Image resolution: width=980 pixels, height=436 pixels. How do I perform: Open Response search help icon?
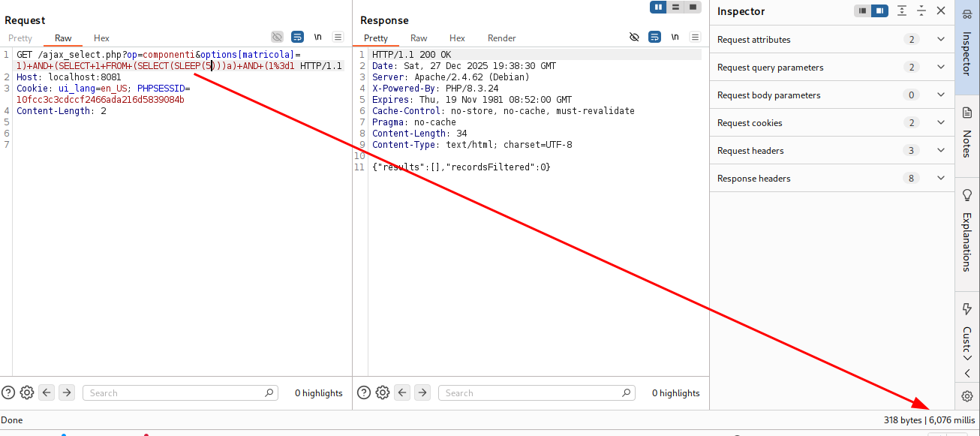(x=364, y=392)
